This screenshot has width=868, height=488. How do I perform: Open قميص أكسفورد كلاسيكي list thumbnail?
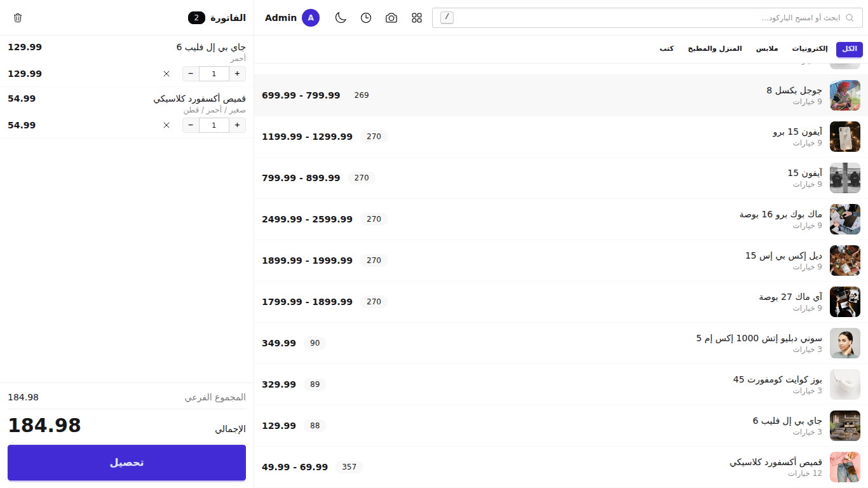point(845,467)
